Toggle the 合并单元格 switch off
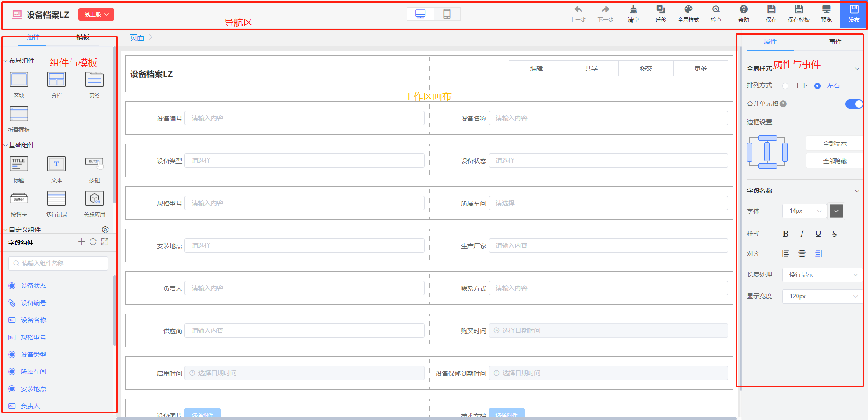Image resolution: width=868 pixels, height=420 pixels. [x=854, y=104]
